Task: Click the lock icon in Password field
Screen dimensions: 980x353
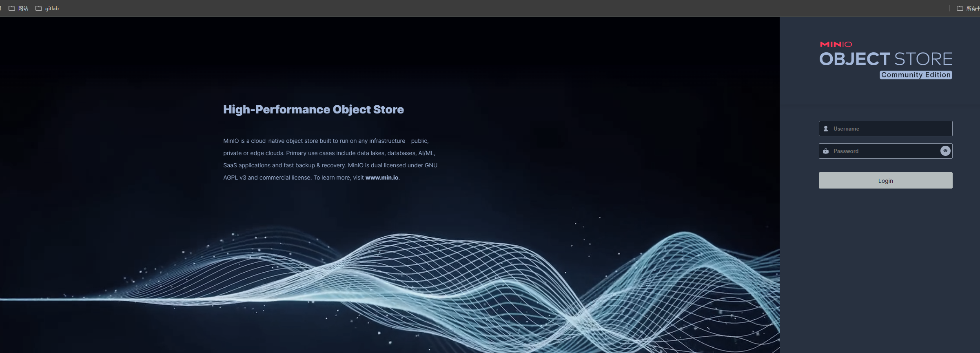Action: 826,151
